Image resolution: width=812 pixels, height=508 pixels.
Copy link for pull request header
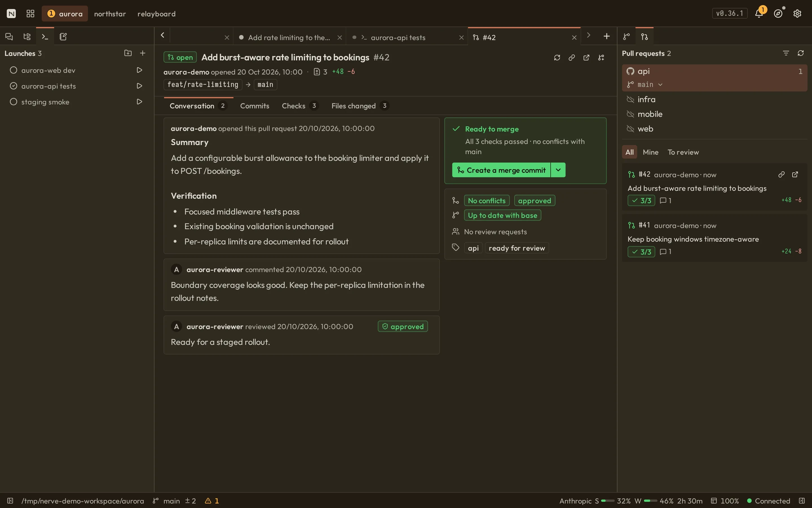572,58
